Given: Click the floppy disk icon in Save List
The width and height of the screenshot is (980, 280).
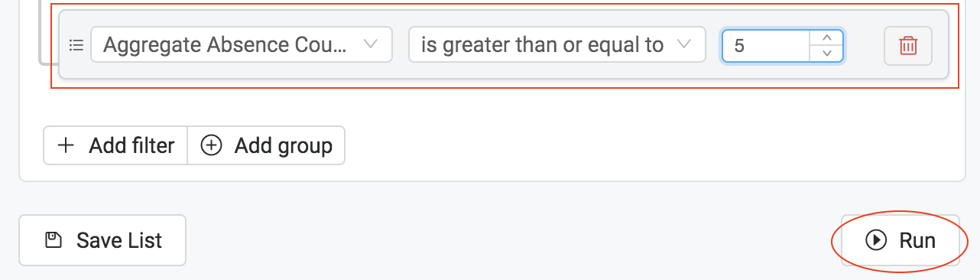Looking at the screenshot, I should pyautogui.click(x=54, y=240).
